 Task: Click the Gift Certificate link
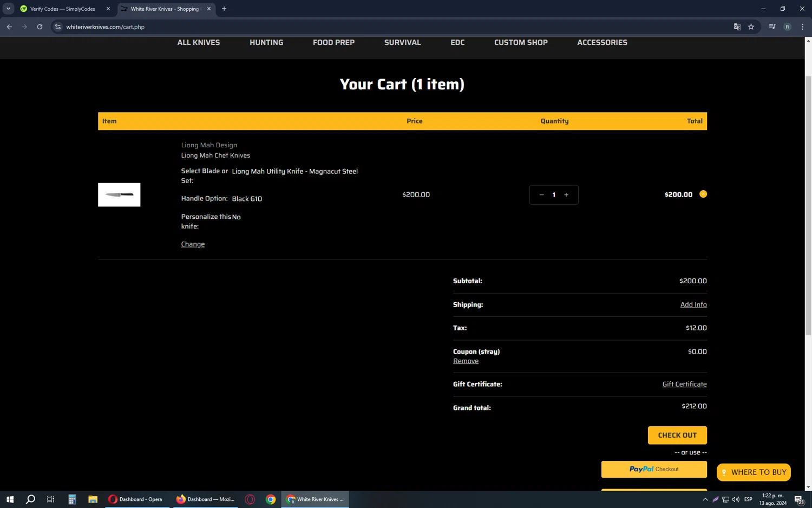click(x=684, y=385)
